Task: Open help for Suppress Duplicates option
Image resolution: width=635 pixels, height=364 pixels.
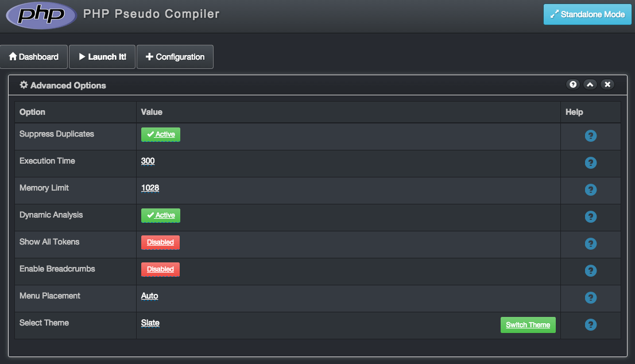Action: point(590,135)
